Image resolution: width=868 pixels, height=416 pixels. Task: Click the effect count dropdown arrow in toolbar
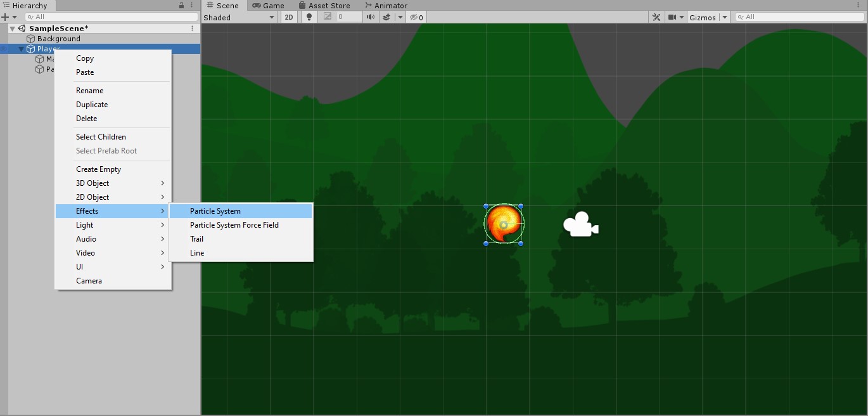pyautogui.click(x=400, y=17)
